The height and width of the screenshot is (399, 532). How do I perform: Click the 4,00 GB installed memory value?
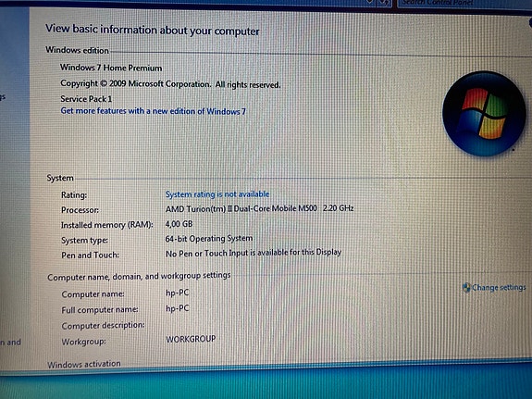pyautogui.click(x=179, y=224)
